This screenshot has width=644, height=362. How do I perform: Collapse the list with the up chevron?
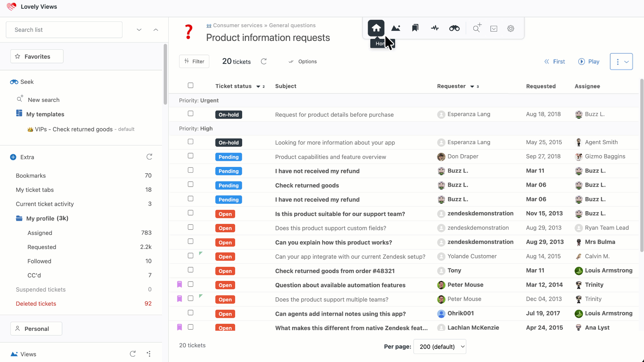tap(156, 30)
